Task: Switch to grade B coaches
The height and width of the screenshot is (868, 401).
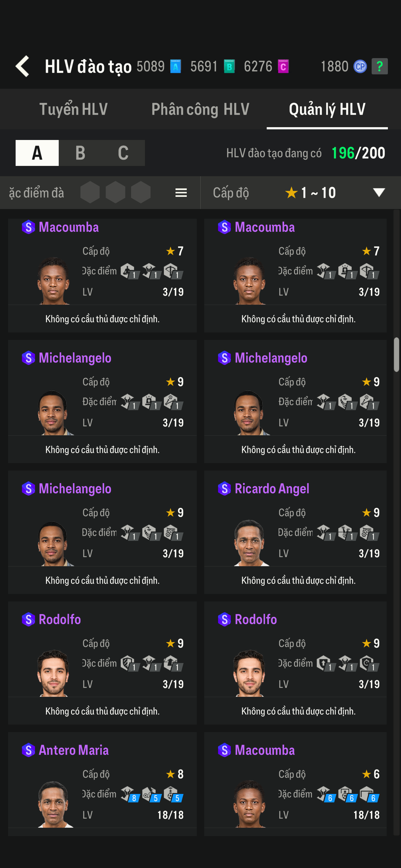Action: click(x=80, y=153)
